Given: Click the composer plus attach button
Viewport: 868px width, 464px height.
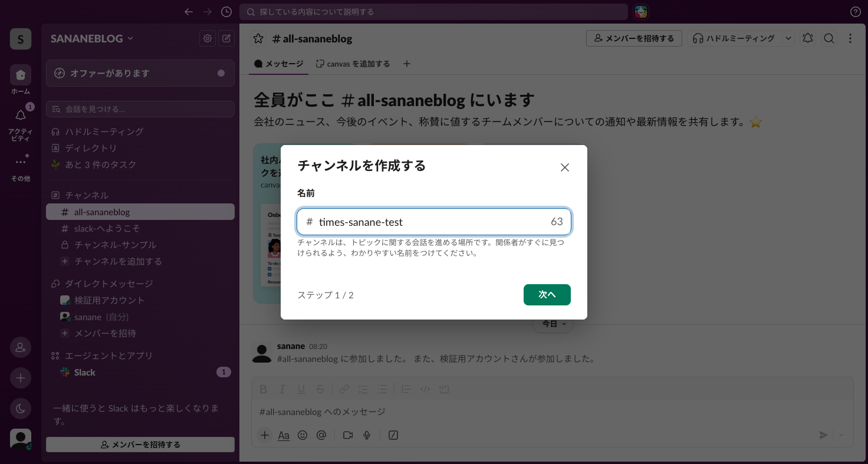Looking at the screenshot, I should (265, 435).
